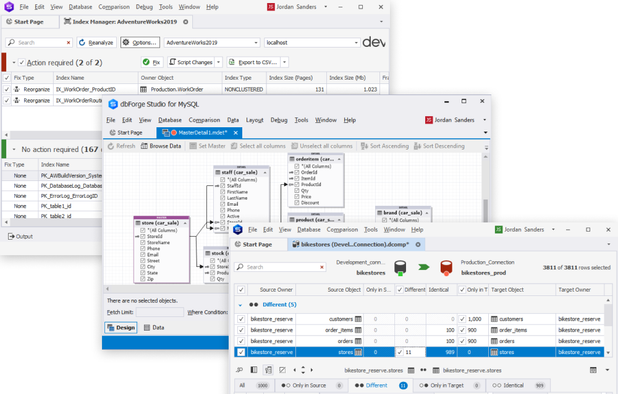Open Comparison menu in Index Manager window

click(114, 7)
